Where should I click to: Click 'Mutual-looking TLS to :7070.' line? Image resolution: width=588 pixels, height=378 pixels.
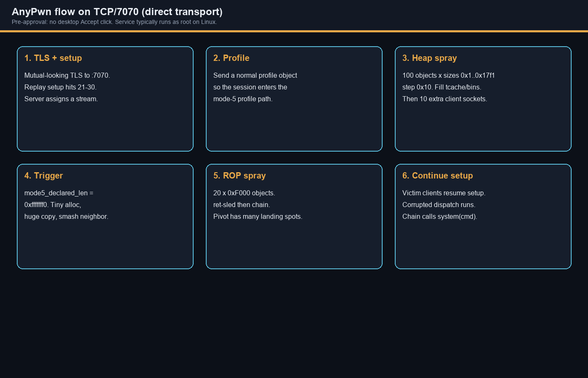[67, 75]
